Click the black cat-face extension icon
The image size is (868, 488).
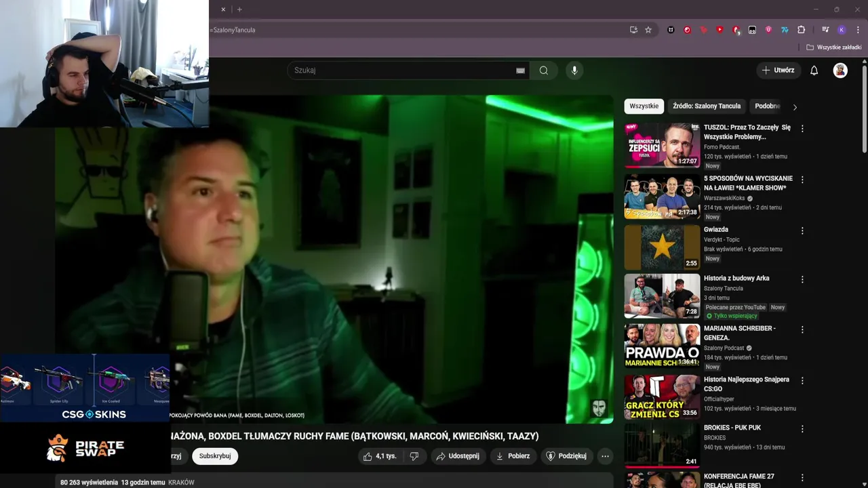[671, 30]
